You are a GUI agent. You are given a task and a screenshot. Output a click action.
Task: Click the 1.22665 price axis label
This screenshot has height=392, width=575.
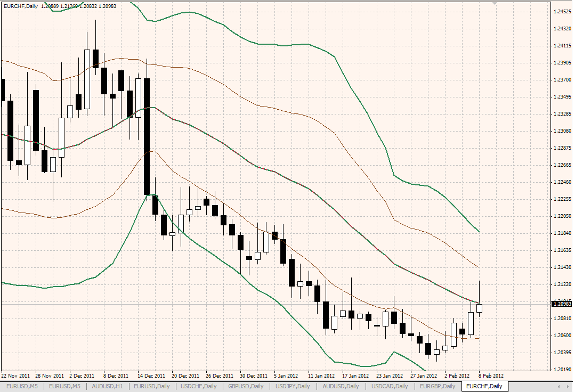click(562, 165)
